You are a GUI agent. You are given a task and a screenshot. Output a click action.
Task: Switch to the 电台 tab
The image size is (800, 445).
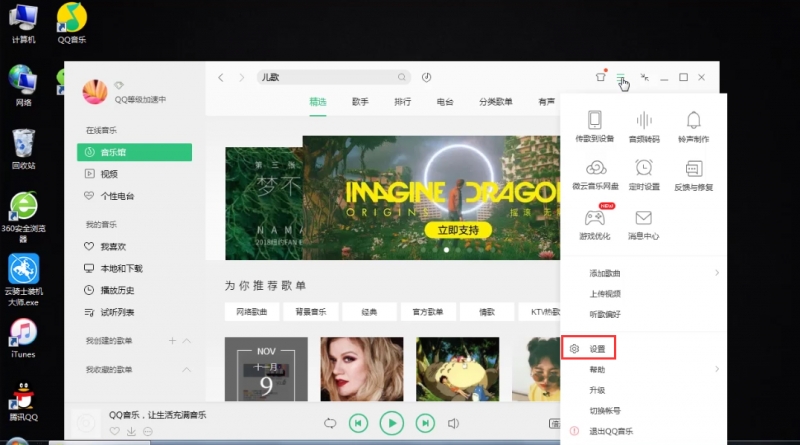click(x=445, y=102)
